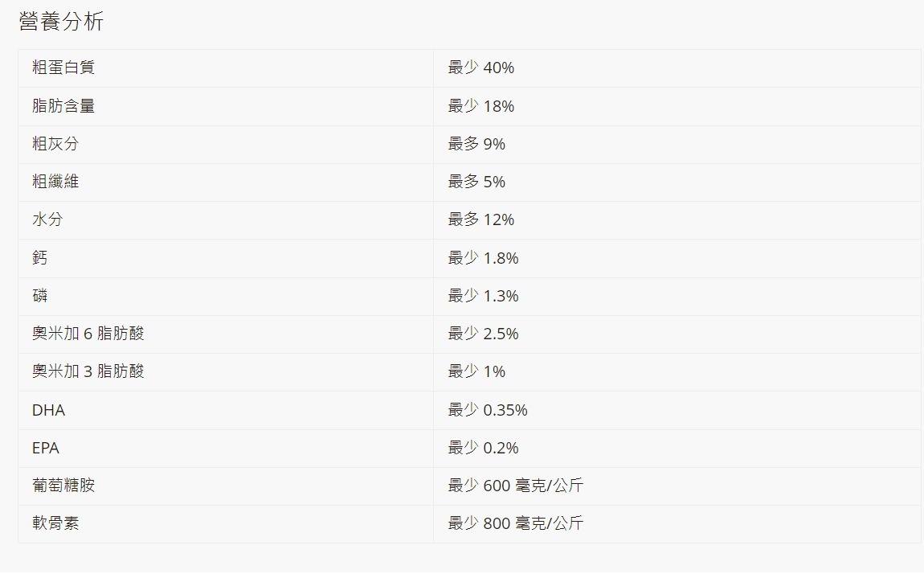Select the 脂肪含量 label
Viewport: 924px width, 574px height.
(63, 106)
